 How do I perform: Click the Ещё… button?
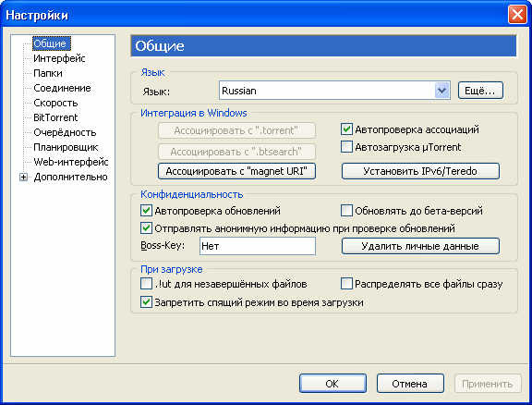tap(480, 91)
